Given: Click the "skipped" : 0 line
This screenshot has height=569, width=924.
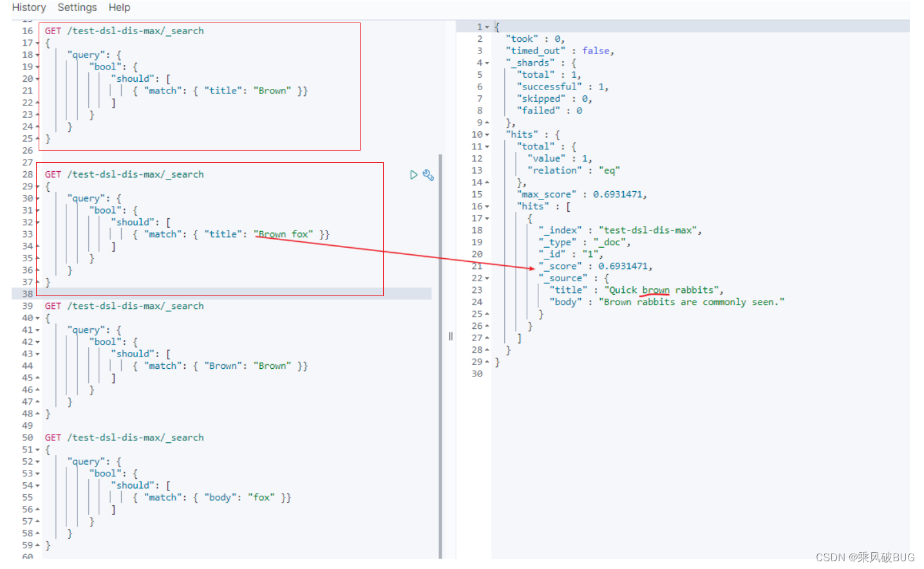Looking at the screenshot, I should [554, 98].
